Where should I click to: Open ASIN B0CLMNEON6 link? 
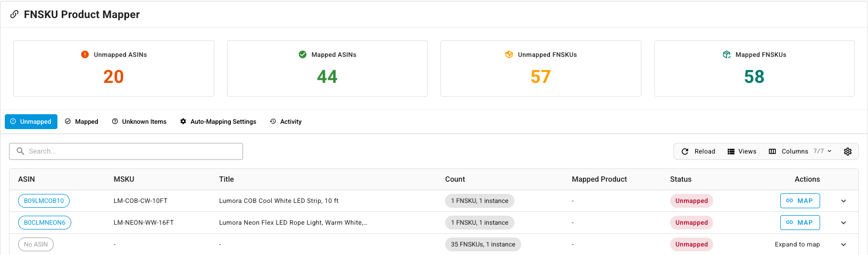coord(45,223)
